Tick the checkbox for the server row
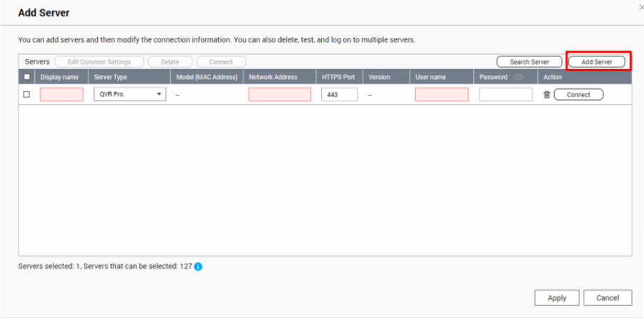This screenshot has height=318, width=644. pos(26,95)
